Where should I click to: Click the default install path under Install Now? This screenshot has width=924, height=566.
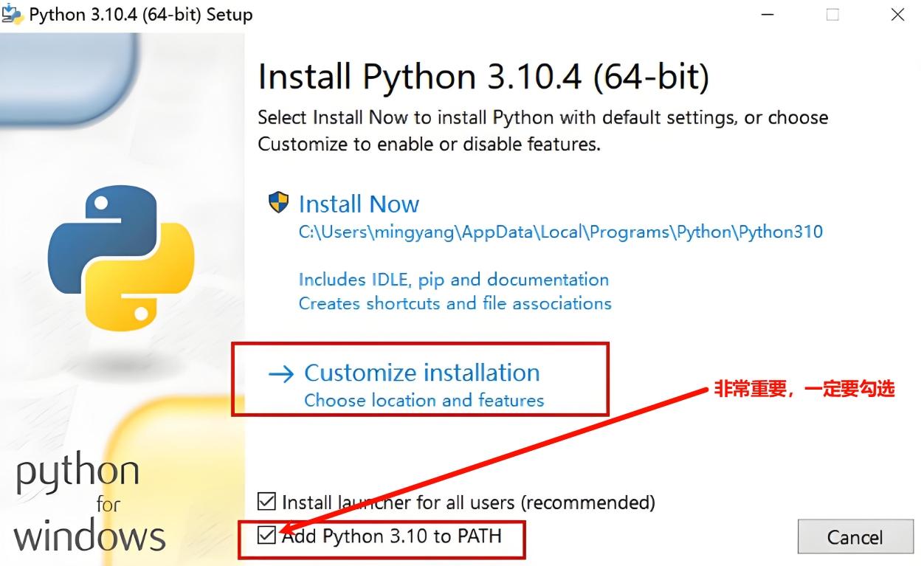pos(560,232)
